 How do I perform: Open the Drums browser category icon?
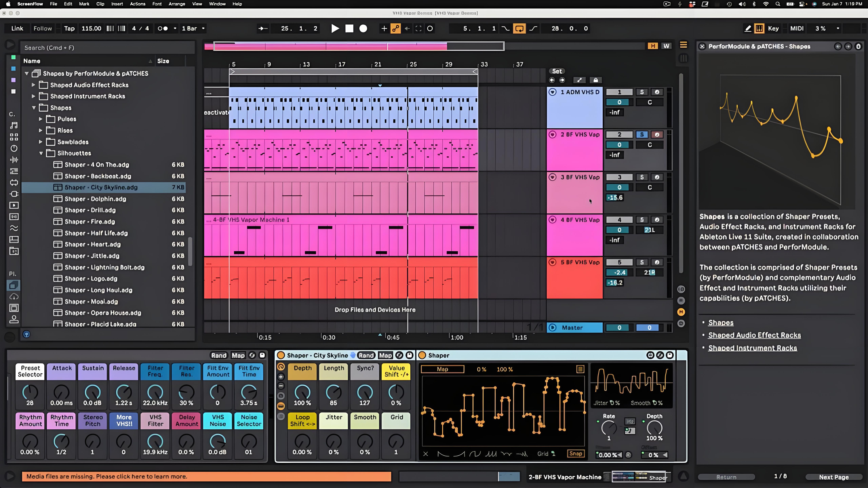click(14, 137)
